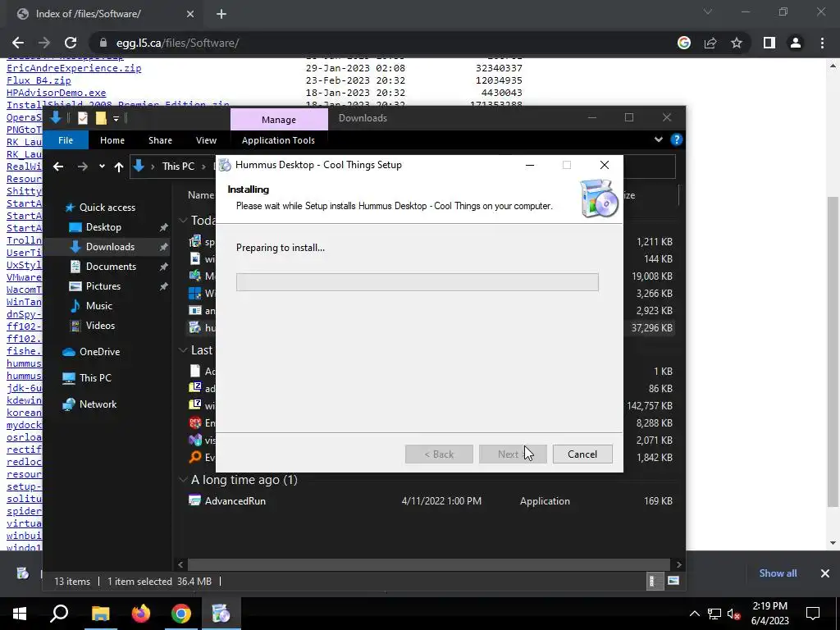Open the muted volume tray icon
This screenshot has height=630, width=840.
pyautogui.click(x=733, y=614)
